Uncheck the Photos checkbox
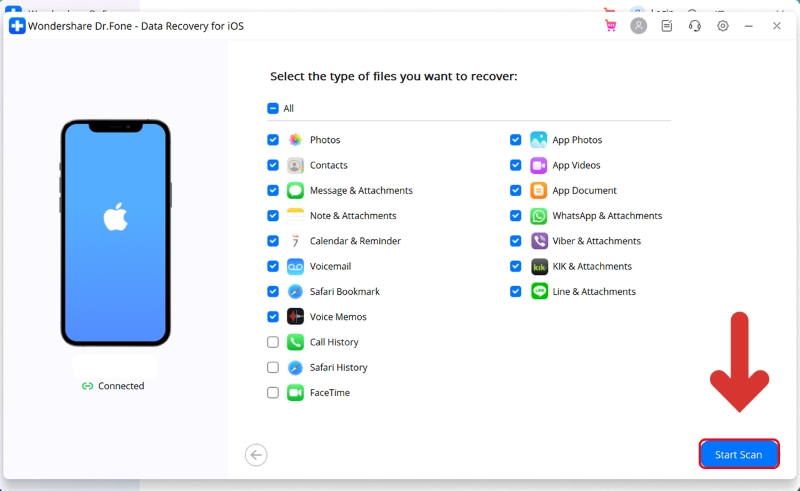 click(273, 140)
